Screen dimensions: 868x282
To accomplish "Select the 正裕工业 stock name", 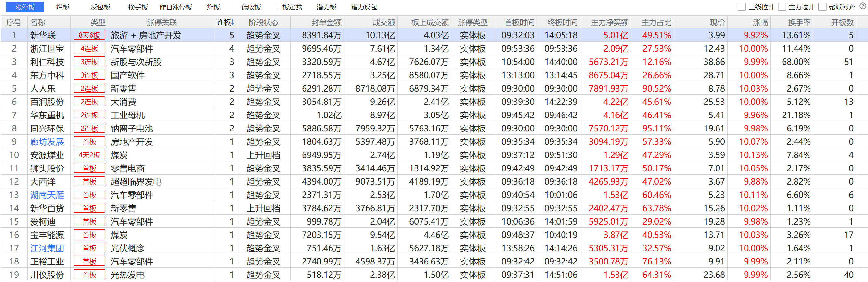I will (x=47, y=262).
